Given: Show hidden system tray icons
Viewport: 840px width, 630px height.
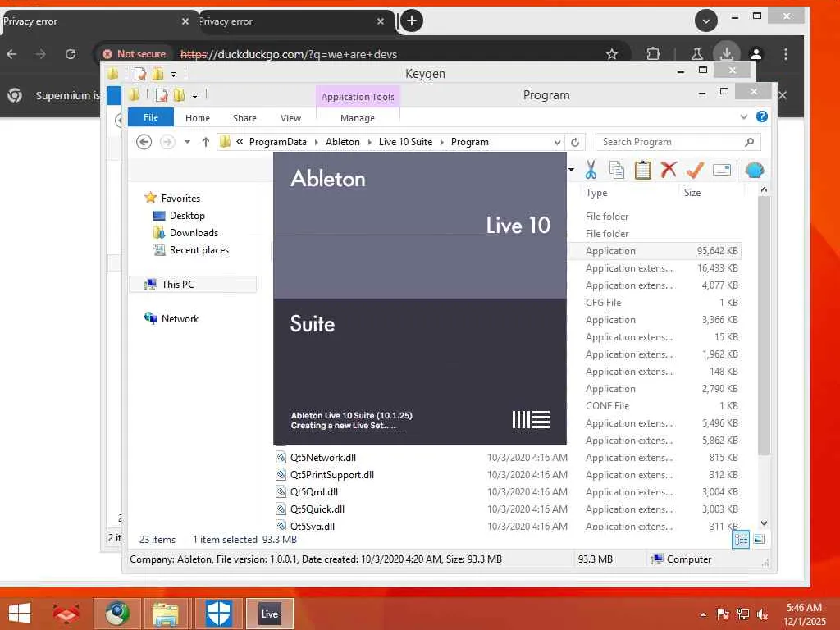Looking at the screenshot, I should tap(703, 614).
